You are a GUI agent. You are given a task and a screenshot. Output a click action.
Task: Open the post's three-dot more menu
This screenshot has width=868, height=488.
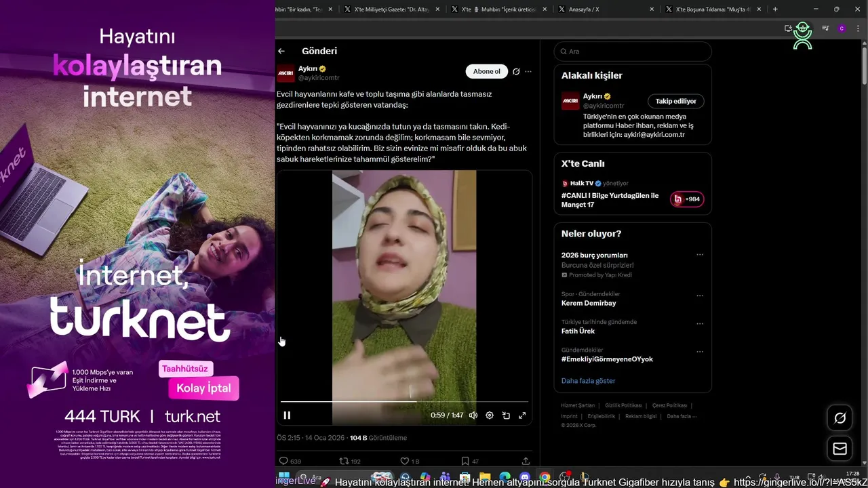(528, 71)
